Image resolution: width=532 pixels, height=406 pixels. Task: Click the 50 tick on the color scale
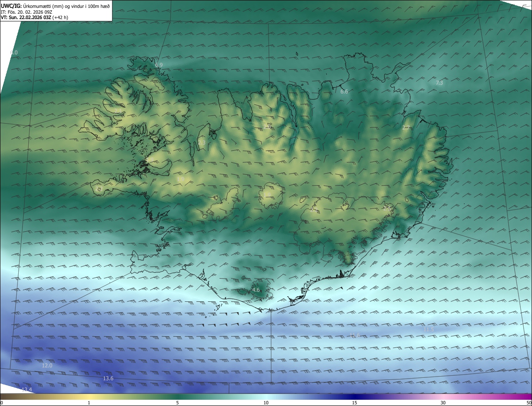[529, 403]
